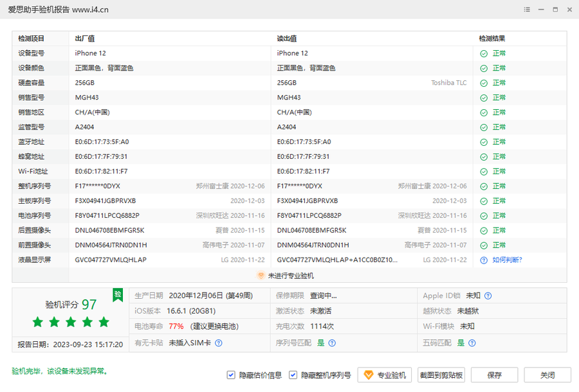The height and width of the screenshot is (392, 579).
Task: Click the 出厂值 MGH43 cell
Action: pyautogui.click(x=87, y=97)
